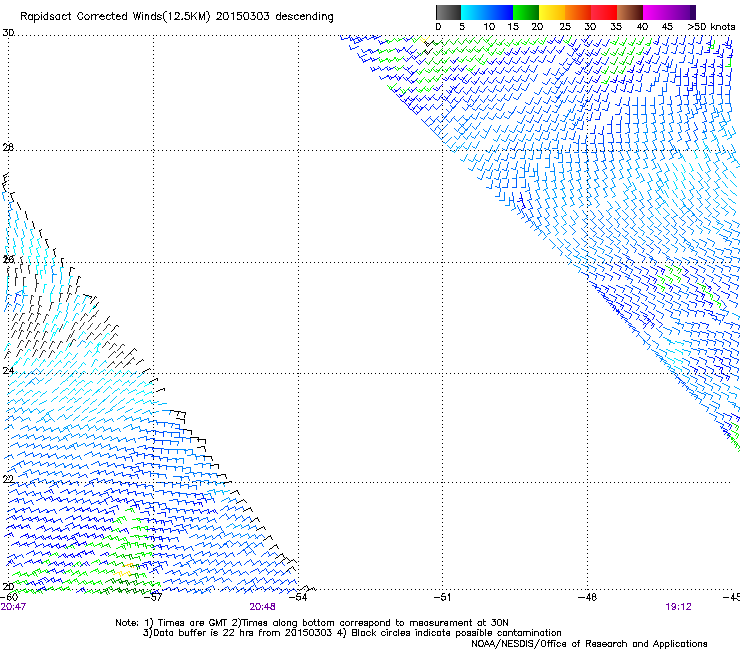Click the -48 longitude axis label

coord(587,597)
